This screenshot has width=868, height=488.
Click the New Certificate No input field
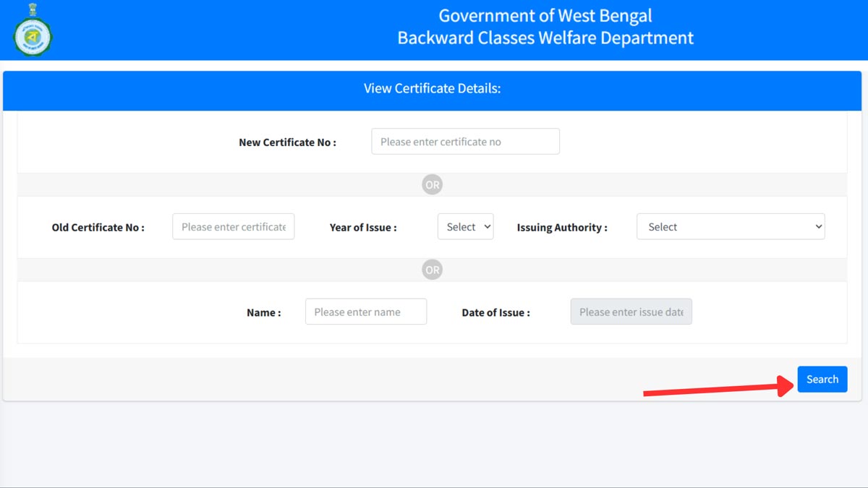[465, 141]
